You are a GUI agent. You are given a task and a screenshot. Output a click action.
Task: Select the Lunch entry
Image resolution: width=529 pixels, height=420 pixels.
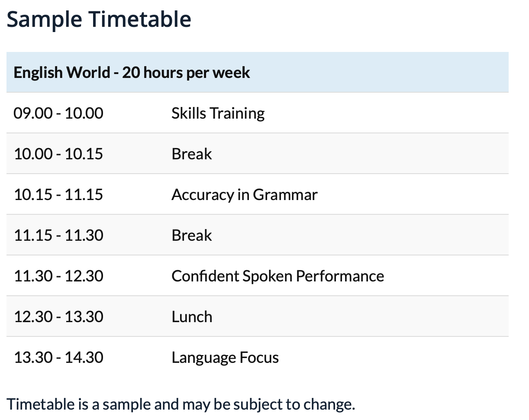[x=192, y=317]
